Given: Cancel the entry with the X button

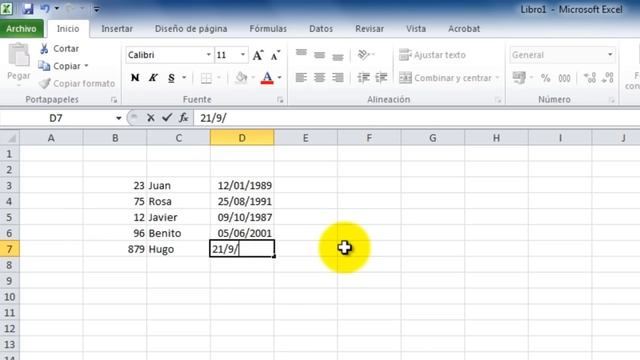Looking at the screenshot, I should [151, 118].
